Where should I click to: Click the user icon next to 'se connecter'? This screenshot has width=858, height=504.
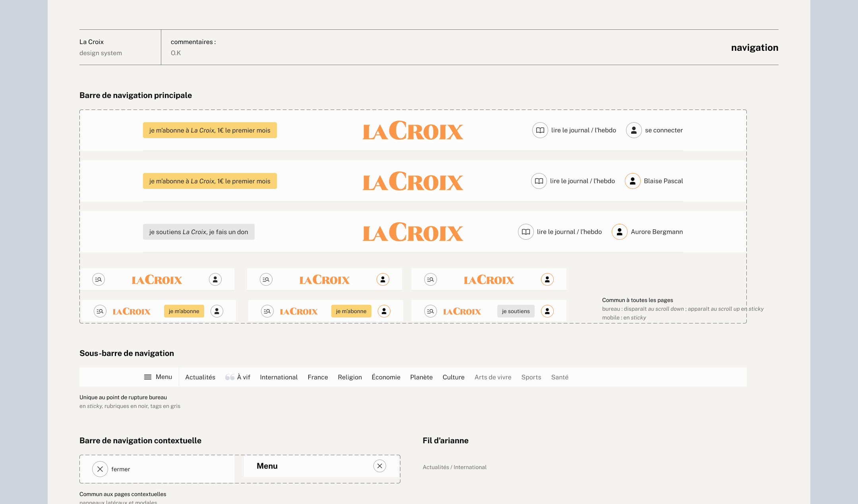634,130
